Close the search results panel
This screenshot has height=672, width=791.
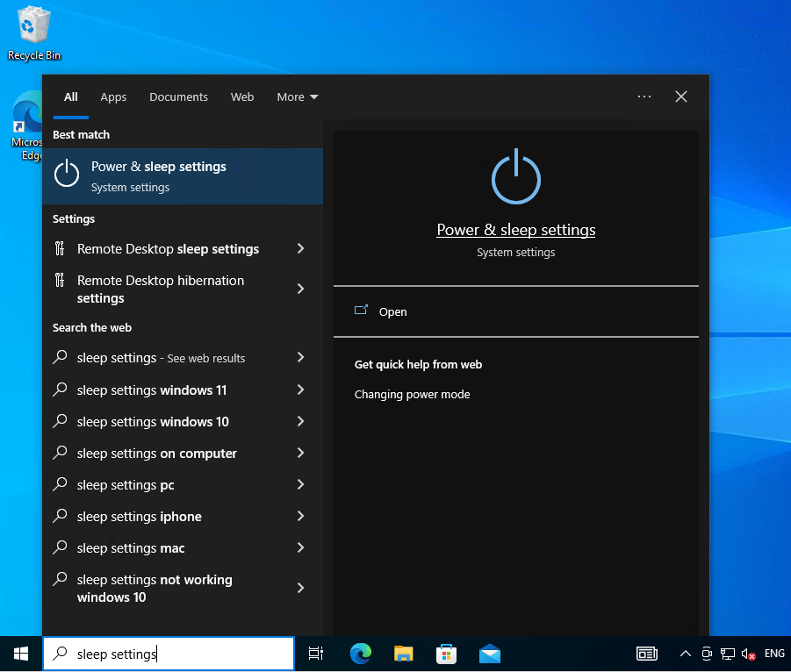[x=681, y=97]
